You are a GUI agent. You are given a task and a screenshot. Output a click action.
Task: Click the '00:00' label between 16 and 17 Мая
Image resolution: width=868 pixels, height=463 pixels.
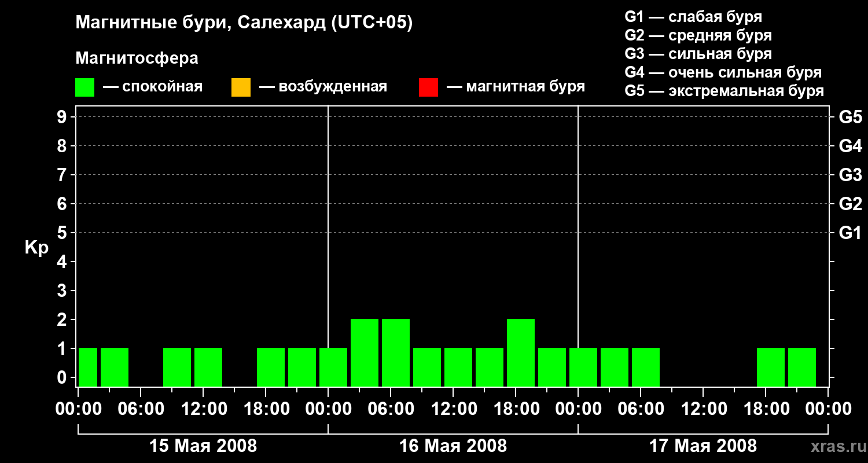[579, 409]
